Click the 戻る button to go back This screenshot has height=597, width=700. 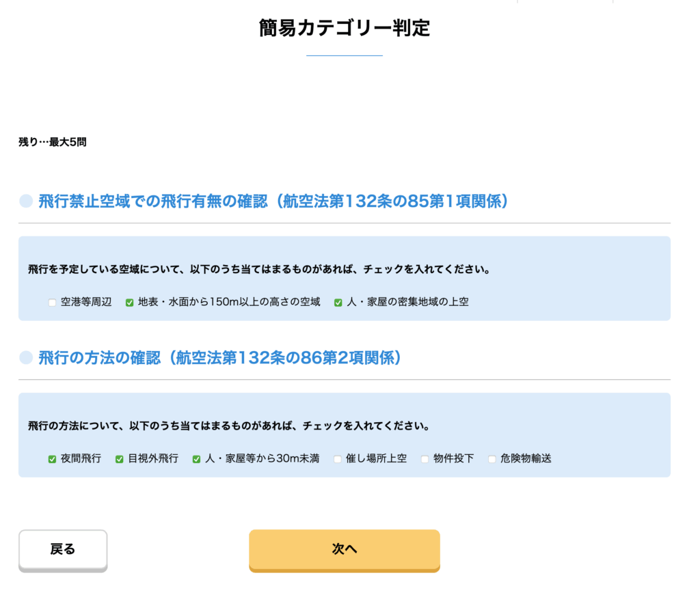[x=63, y=549]
